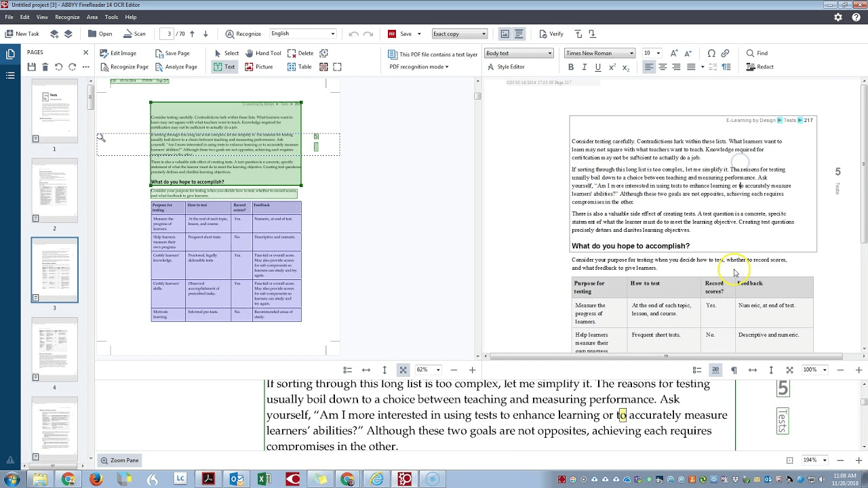The image size is (868, 488).
Task: Go to previous page arrow
Action: 192,34
